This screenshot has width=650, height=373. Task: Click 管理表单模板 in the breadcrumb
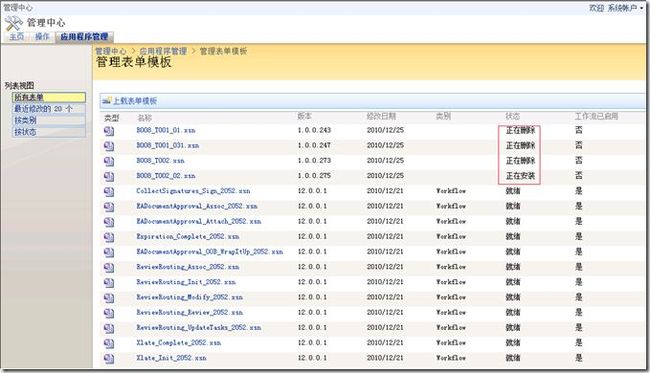[223, 51]
